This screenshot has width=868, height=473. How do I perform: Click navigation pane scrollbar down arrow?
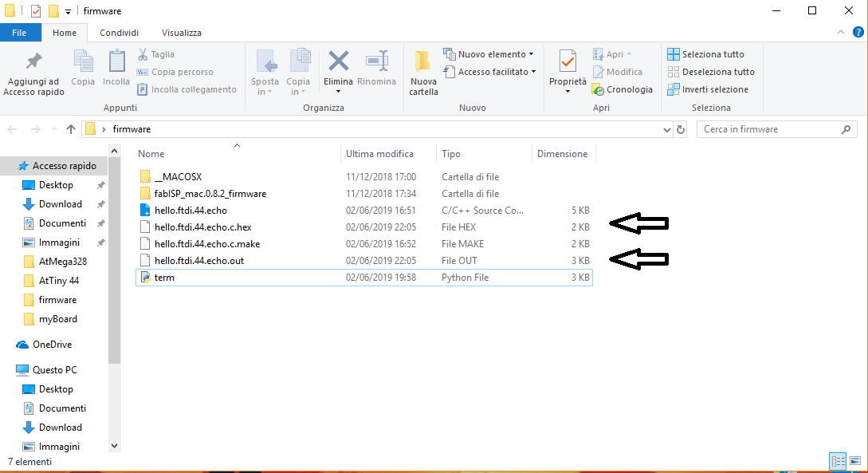coord(114,446)
